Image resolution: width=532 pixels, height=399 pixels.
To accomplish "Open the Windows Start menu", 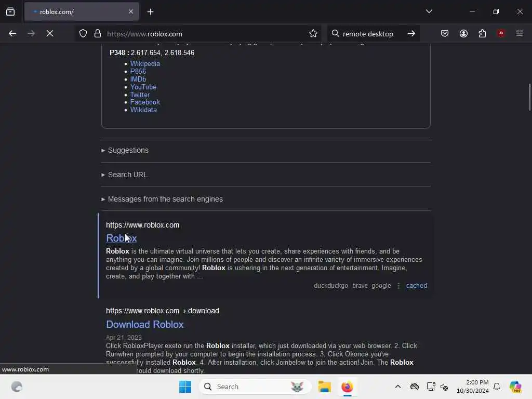I will click(185, 387).
